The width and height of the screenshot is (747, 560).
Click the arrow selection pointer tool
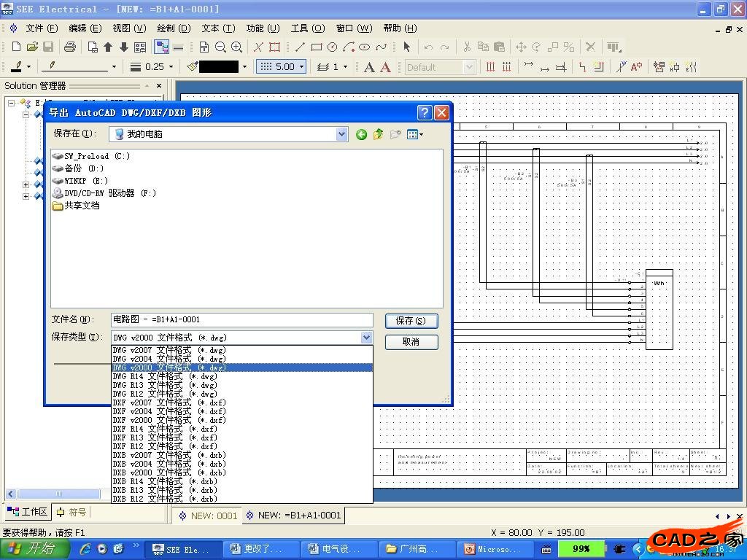[x=406, y=47]
